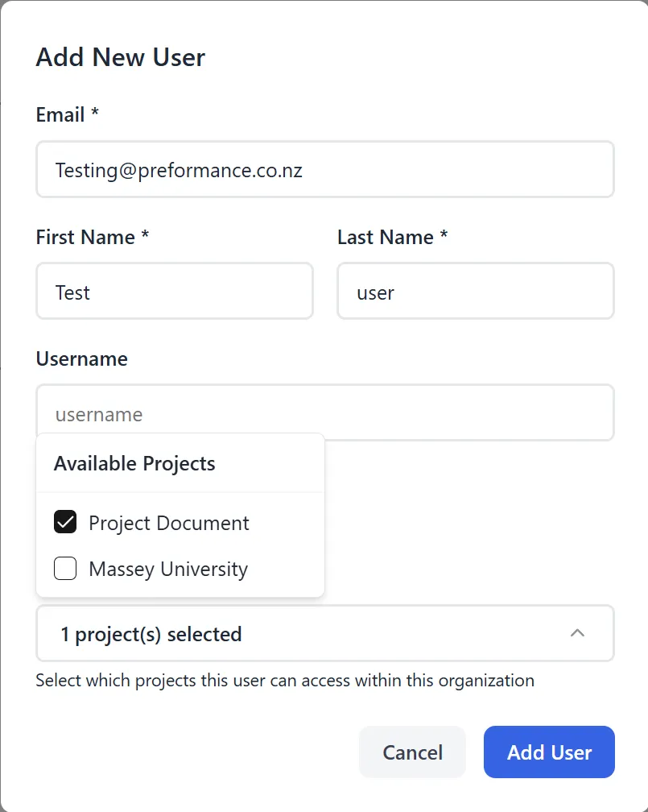This screenshot has height=812, width=648.
Task: Check the Massey University project box
Action: coord(64,568)
